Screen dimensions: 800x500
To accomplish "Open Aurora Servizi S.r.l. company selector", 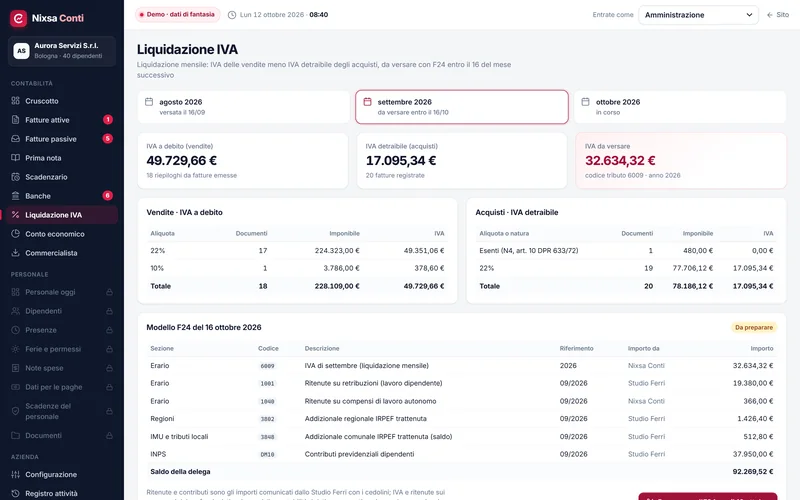I will pyautogui.click(x=62, y=51).
